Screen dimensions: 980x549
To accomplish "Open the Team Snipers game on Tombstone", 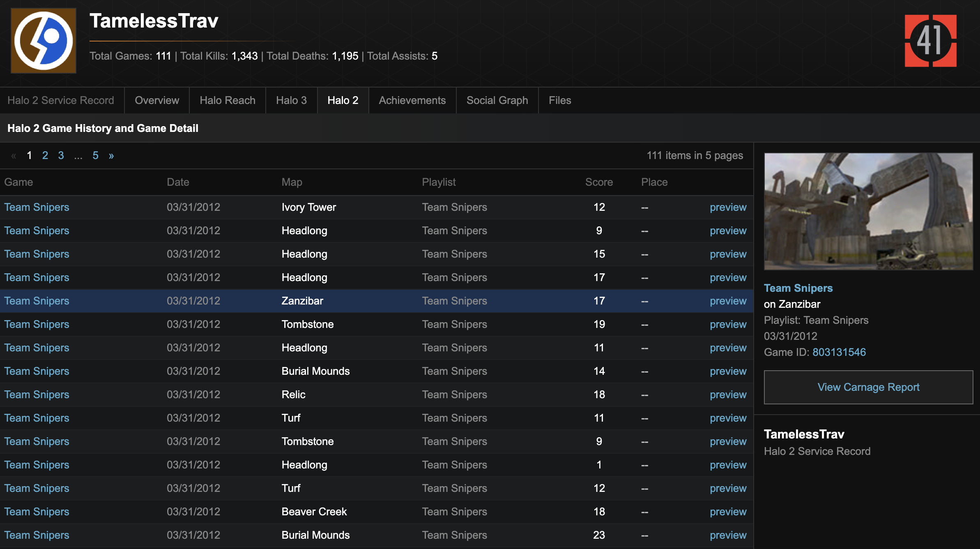I will (x=37, y=324).
